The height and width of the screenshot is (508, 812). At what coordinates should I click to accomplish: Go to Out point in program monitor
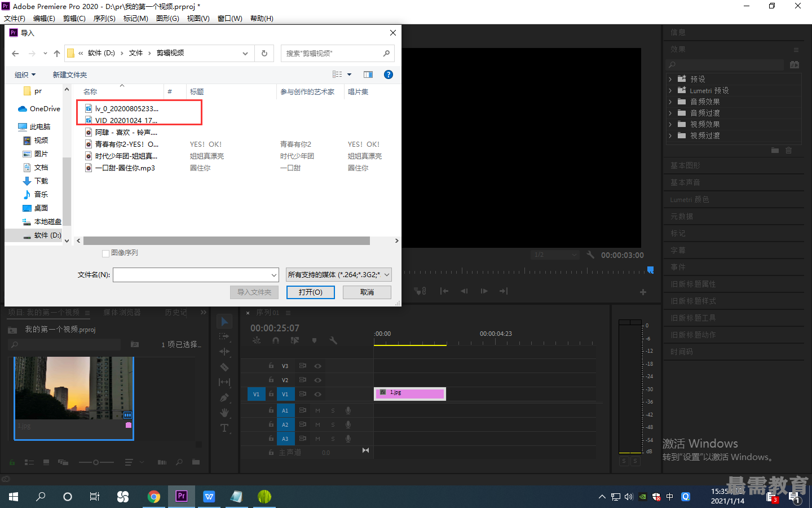tap(504, 291)
